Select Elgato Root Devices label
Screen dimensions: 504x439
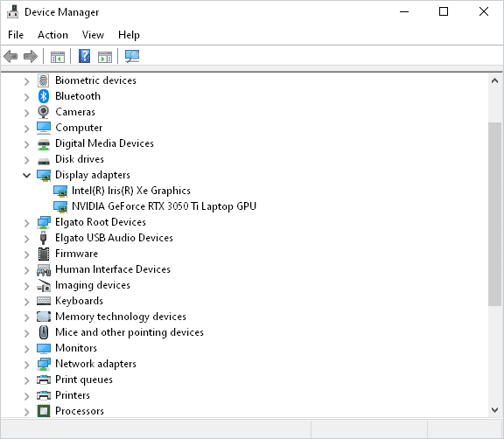point(101,222)
